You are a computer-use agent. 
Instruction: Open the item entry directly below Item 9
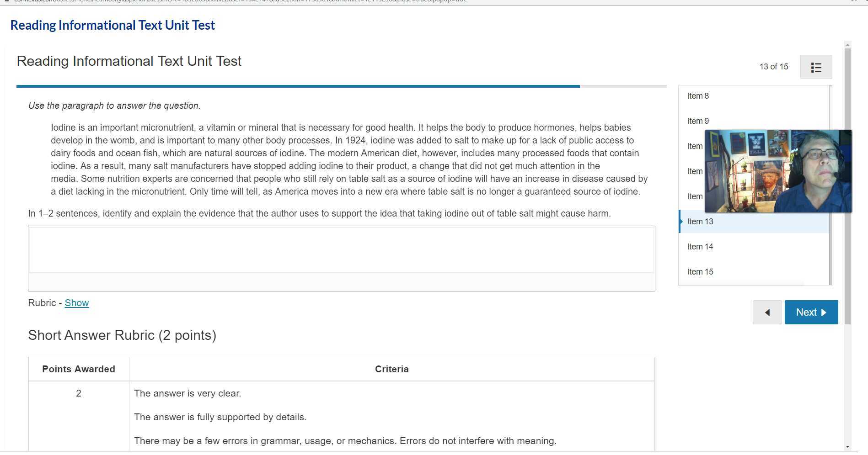695,146
